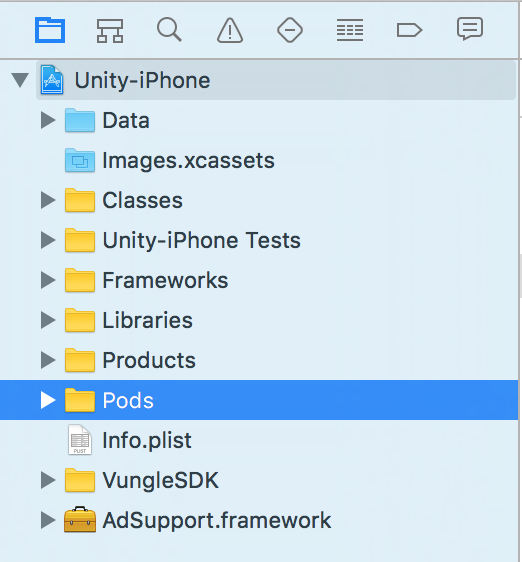Select the Products row label
This screenshot has width=522, height=562.
pos(149,360)
